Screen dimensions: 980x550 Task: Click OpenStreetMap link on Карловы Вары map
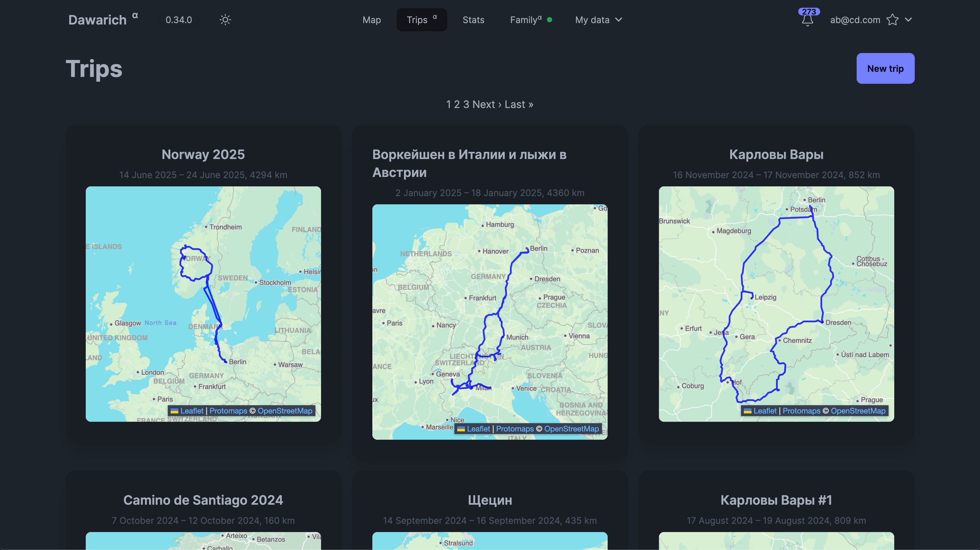[858, 411]
